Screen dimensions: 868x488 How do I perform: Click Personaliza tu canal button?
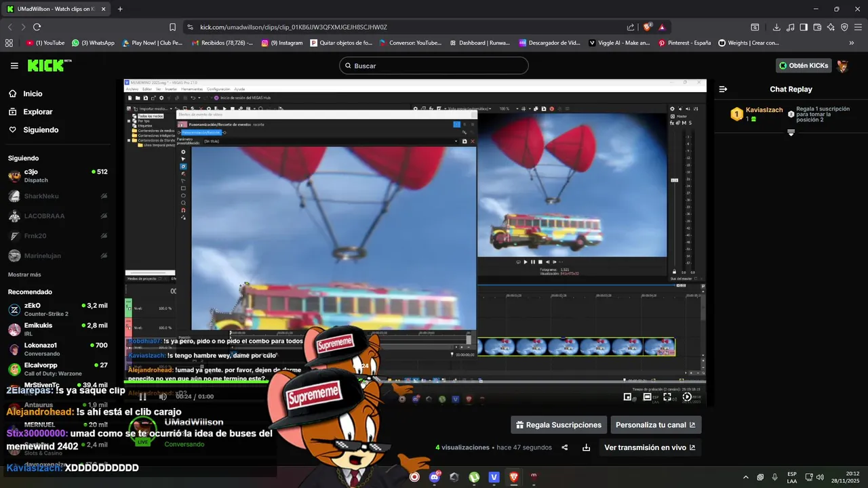pyautogui.click(x=655, y=425)
